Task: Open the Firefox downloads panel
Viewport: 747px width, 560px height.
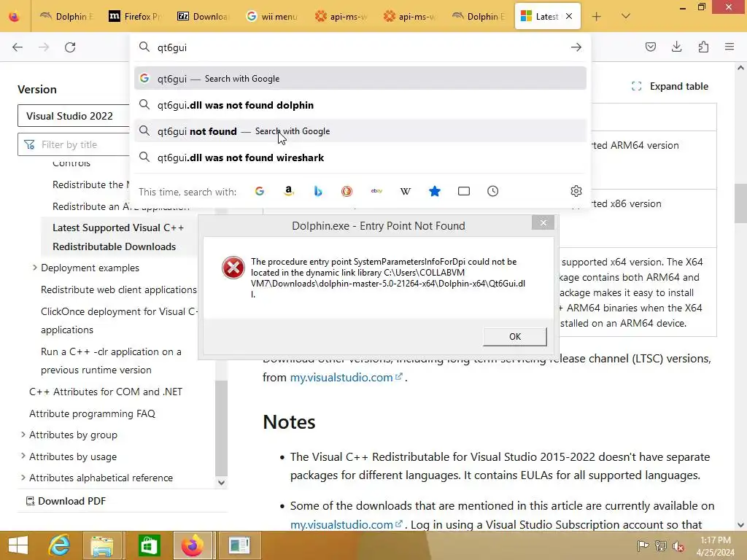Action: [x=676, y=47]
